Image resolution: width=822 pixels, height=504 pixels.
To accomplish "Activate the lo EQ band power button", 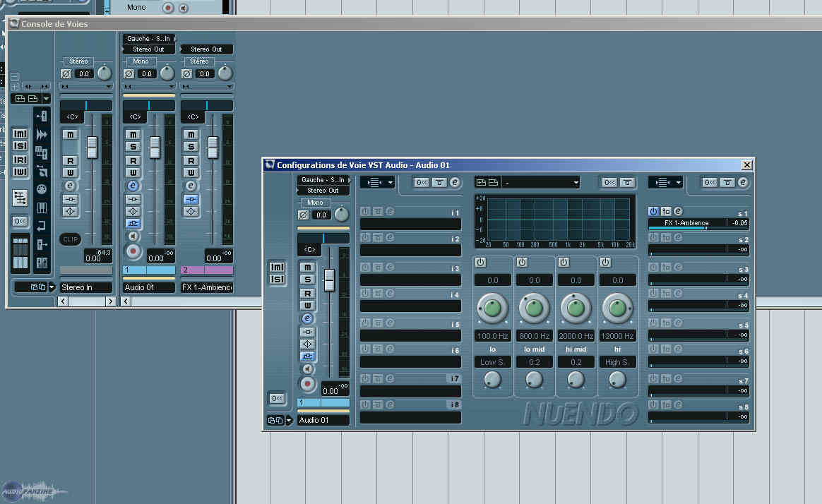I will point(480,262).
